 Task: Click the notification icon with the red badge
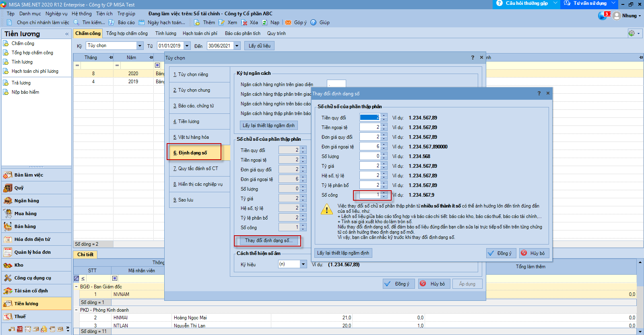point(604,16)
